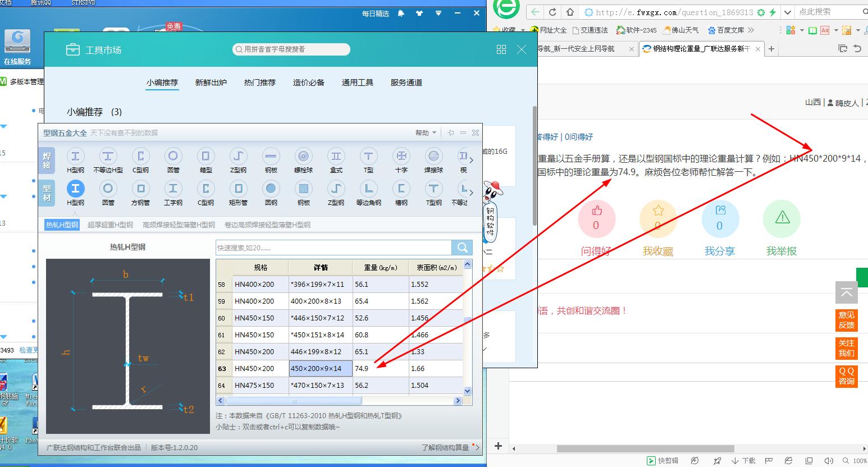Pin the 型钢五金大全 window
Image resolution: width=868 pixels, height=467 pixels.
click(x=451, y=133)
